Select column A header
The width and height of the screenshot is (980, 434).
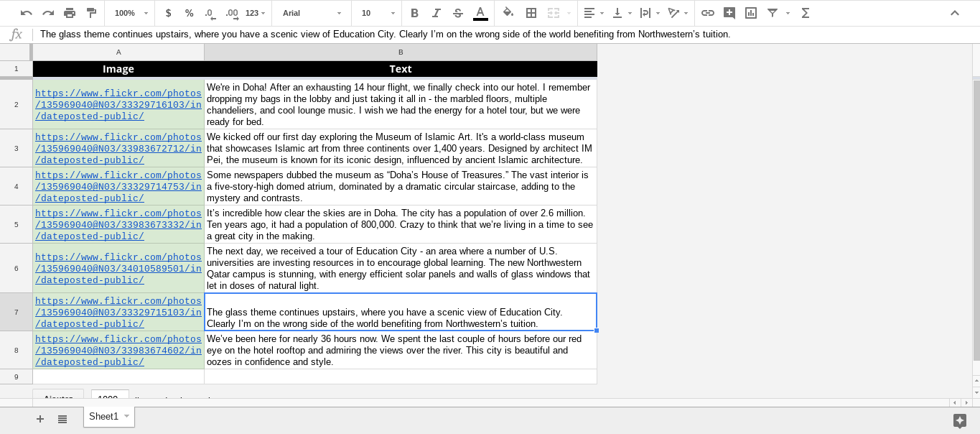(118, 52)
